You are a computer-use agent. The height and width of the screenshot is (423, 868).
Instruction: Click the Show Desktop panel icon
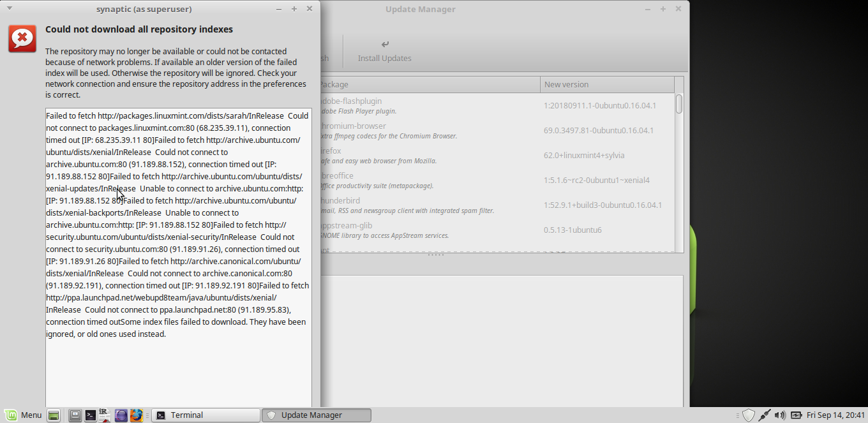pyautogui.click(x=54, y=415)
